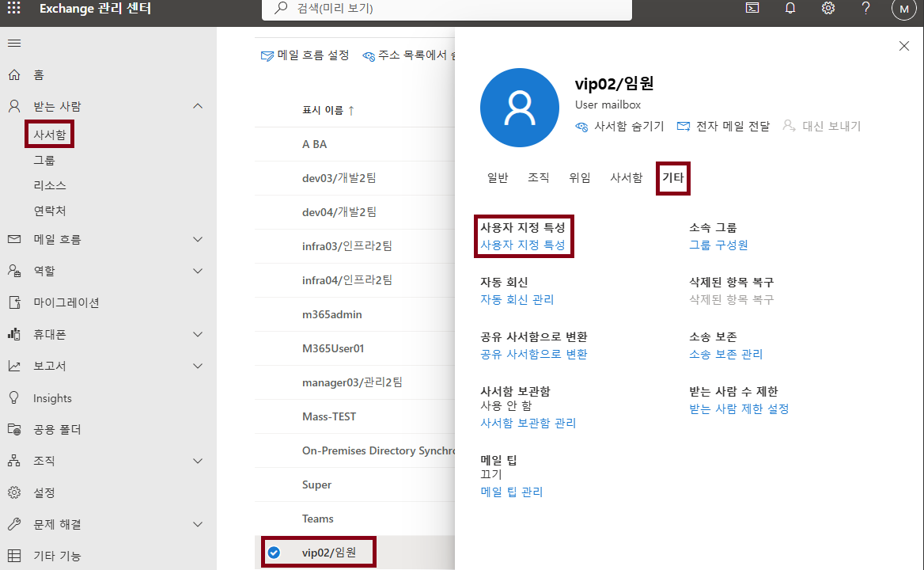Click the 기타 기능 table icon
This screenshot has width=924, height=570.
tap(14, 555)
